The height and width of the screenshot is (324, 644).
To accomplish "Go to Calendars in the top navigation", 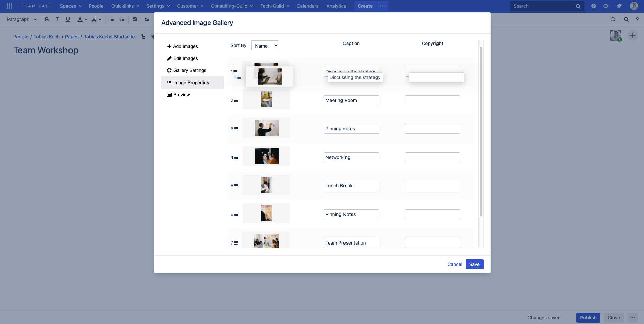I will point(308,6).
